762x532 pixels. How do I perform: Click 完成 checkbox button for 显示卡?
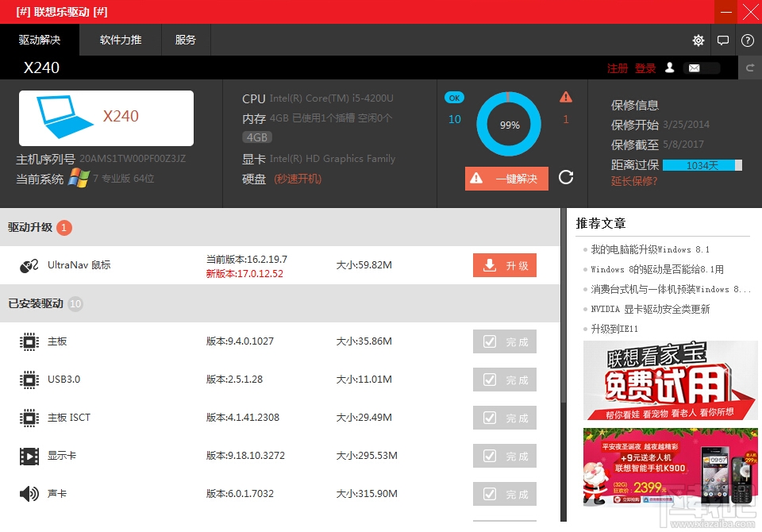tap(505, 456)
